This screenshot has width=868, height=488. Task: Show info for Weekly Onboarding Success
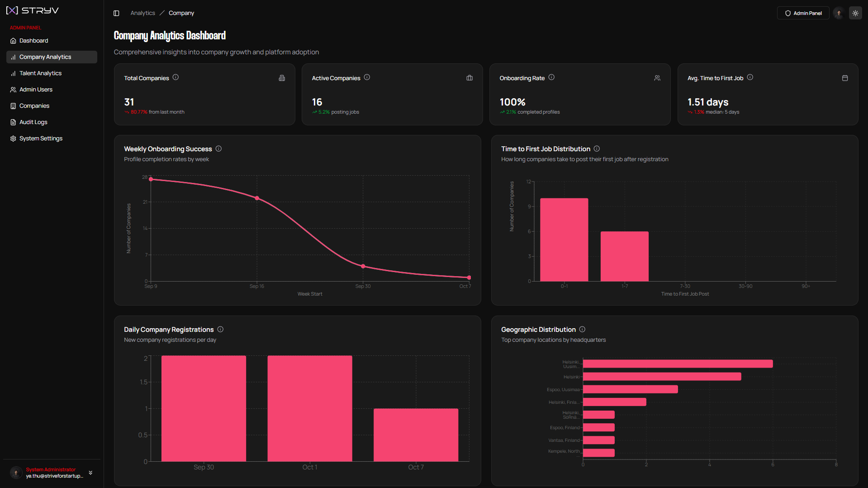pyautogui.click(x=218, y=148)
